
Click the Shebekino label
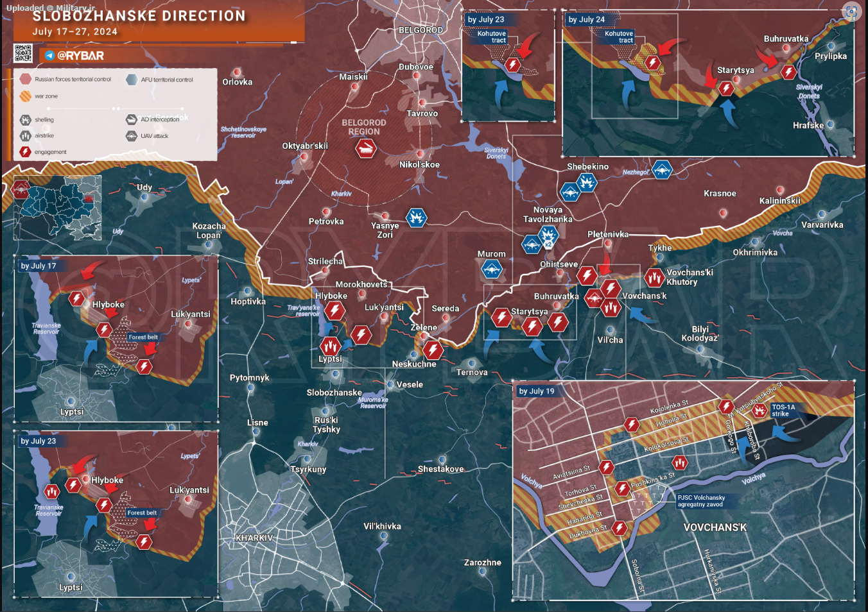[587, 166]
